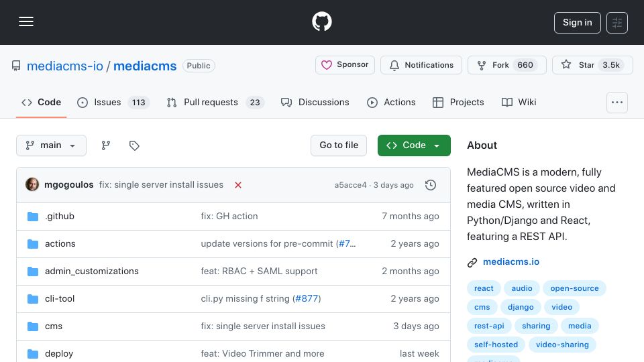The width and height of the screenshot is (644, 362).
Task: Click the cli-tool folder icon
Action: tap(33, 299)
